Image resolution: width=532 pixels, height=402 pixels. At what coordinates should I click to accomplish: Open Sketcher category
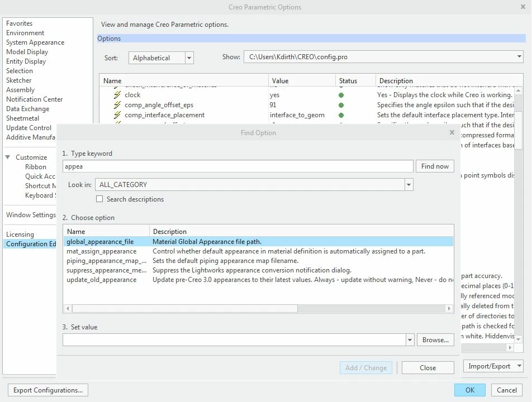(18, 80)
